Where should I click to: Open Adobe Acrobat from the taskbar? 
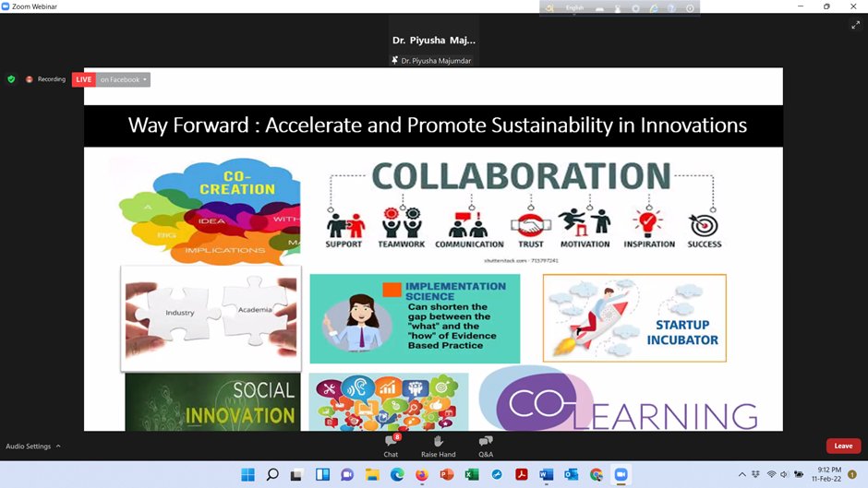pyautogui.click(x=522, y=475)
